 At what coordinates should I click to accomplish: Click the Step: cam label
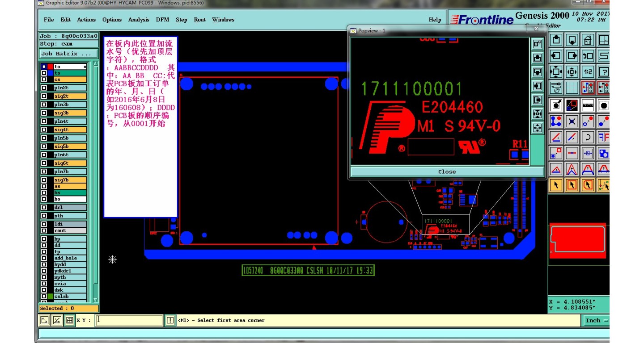click(69, 44)
